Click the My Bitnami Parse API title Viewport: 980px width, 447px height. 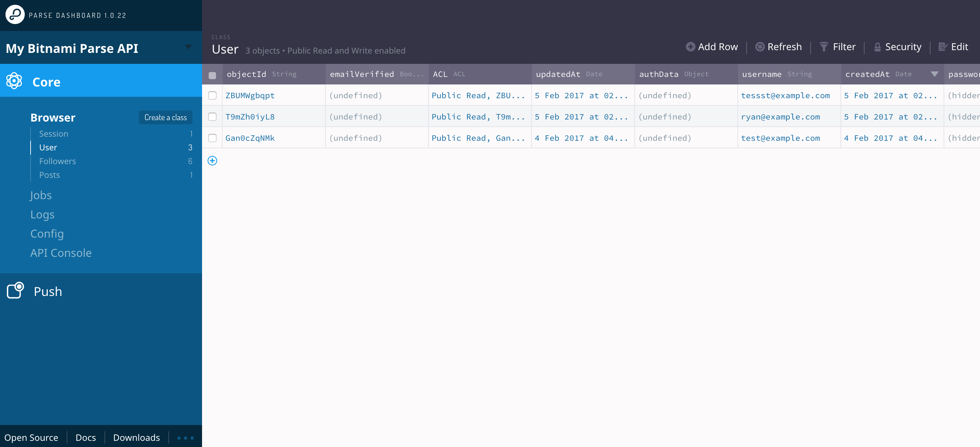click(72, 48)
